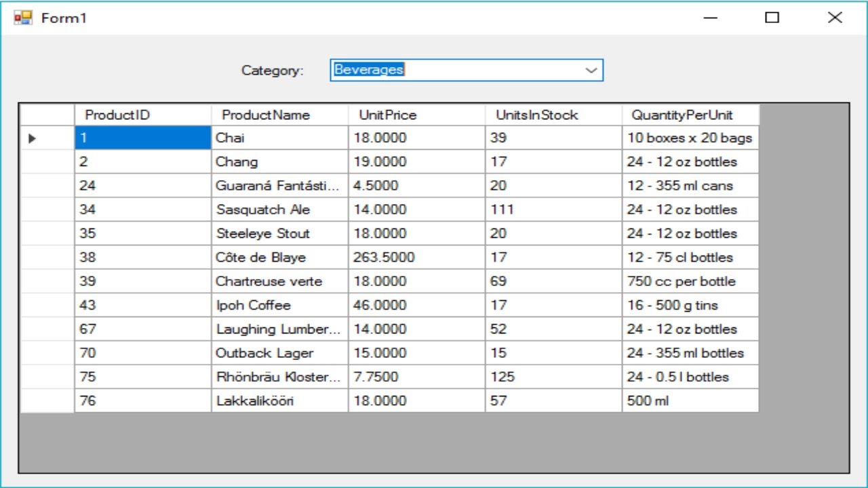
Task: Select the 12 - 355 ml cans cell
Action: pos(690,186)
